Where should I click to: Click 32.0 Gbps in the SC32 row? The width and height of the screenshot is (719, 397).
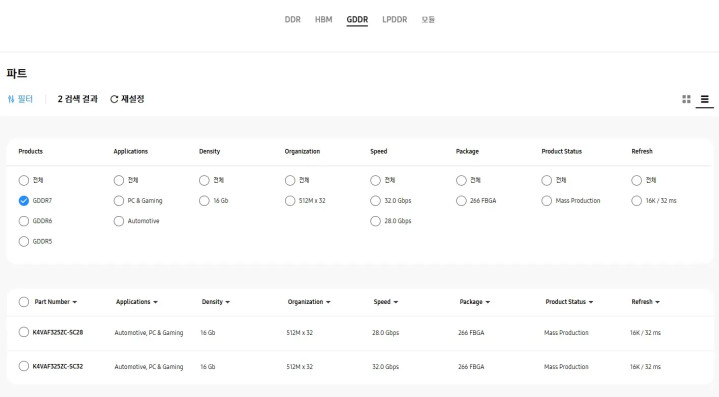(x=386, y=367)
